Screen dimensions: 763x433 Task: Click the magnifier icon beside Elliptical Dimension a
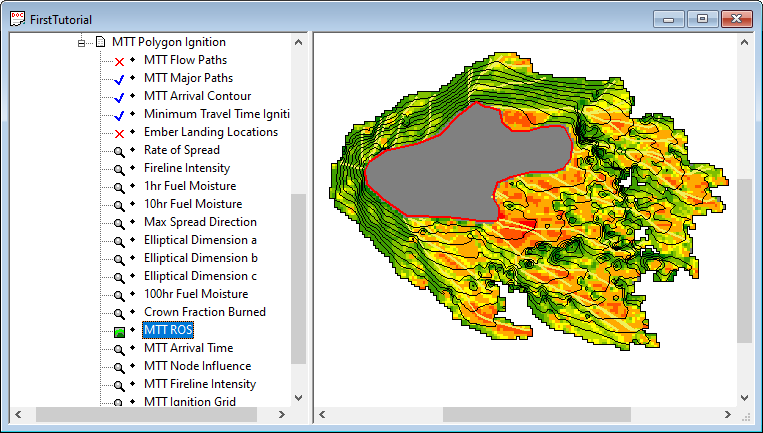pyautogui.click(x=119, y=241)
